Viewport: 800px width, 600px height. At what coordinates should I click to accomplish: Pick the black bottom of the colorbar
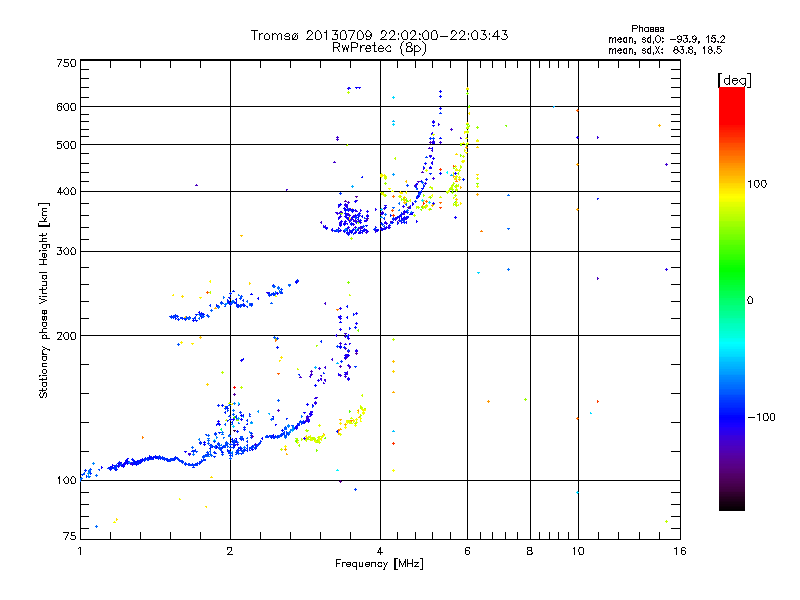[x=732, y=505]
